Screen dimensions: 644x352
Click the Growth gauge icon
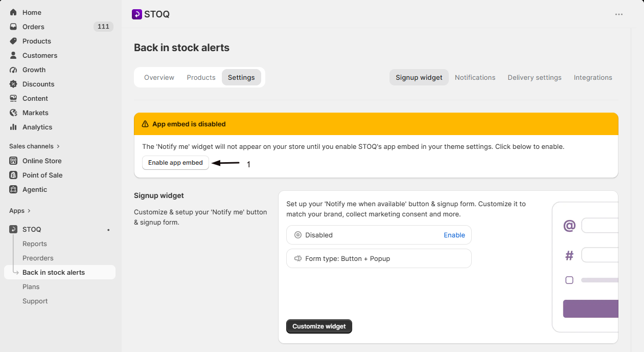13,70
